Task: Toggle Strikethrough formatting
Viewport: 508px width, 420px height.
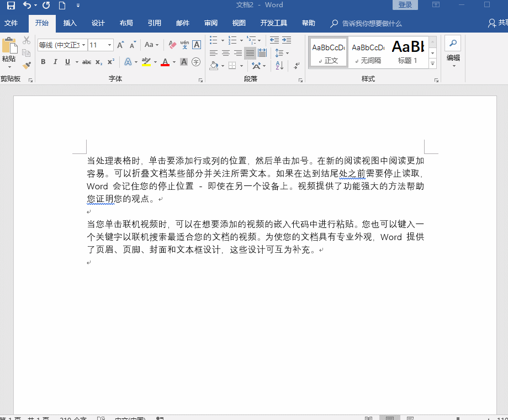Action: click(87, 62)
